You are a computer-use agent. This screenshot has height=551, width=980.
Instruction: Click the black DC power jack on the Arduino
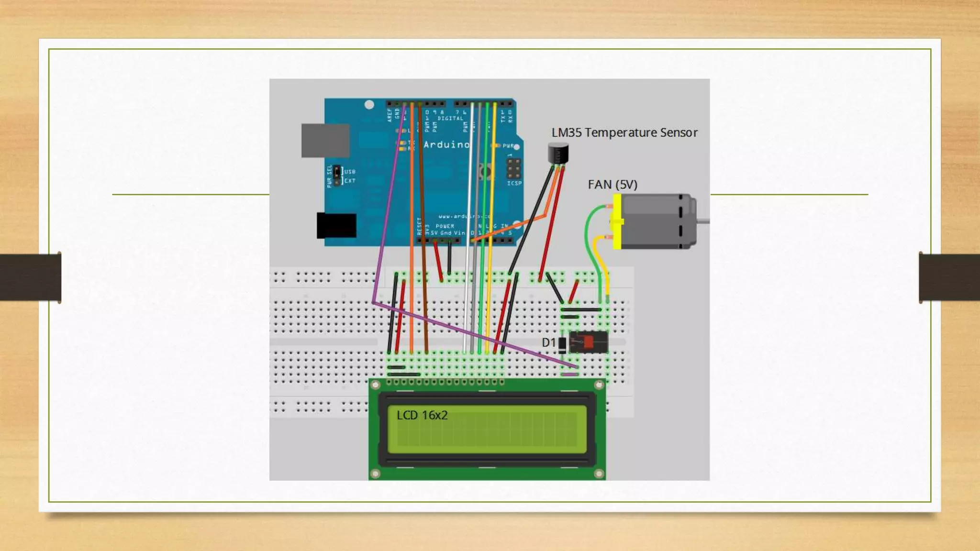click(x=336, y=225)
